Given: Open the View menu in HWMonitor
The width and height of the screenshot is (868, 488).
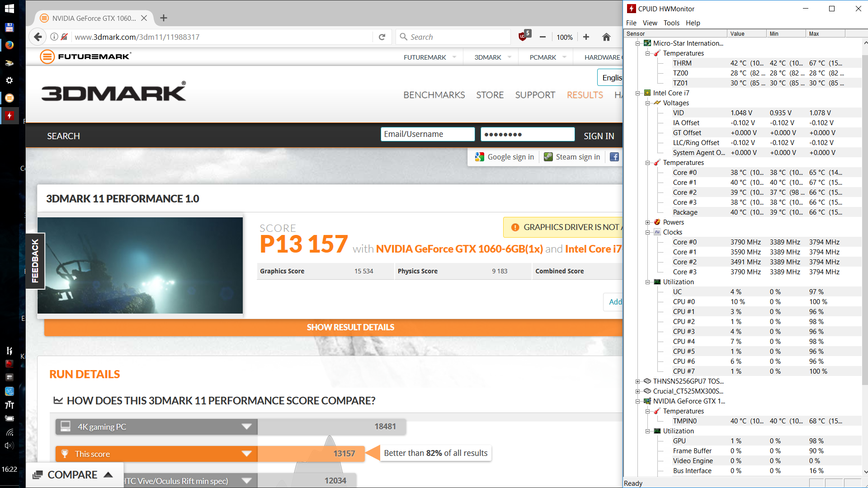Looking at the screenshot, I should [650, 23].
